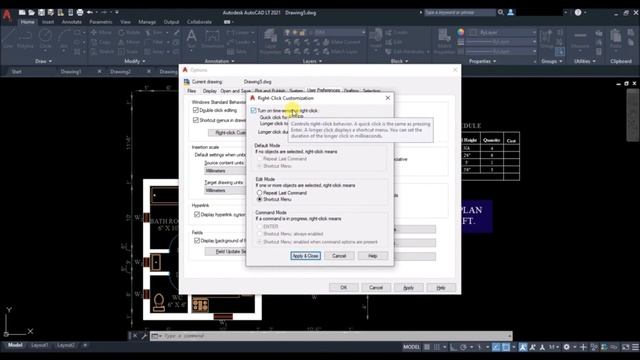This screenshot has height=360, width=640.
Task: Toggle Shortcut menus in drawing area checkbox
Action: pos(196,120)
